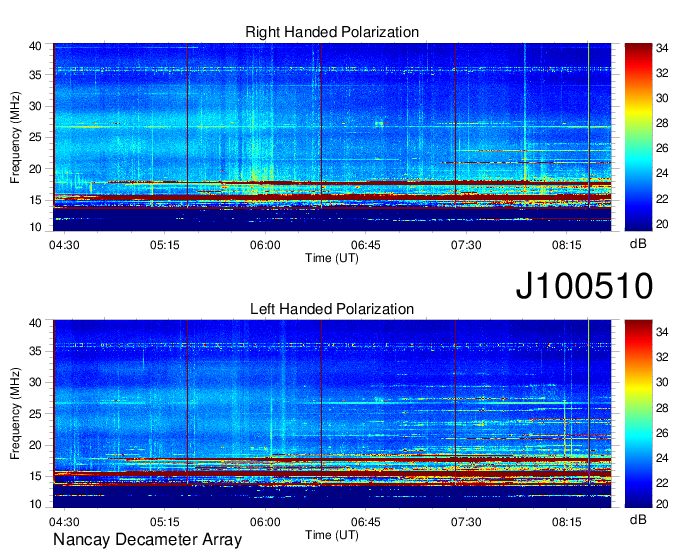680x552 pixels.
Task: Click the 15 MHz tick label on the bottom plot
Action: 35,476
